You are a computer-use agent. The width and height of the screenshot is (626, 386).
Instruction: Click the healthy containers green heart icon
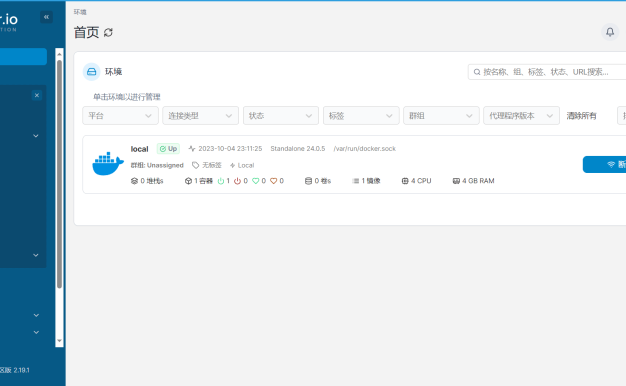pos(256,181)
